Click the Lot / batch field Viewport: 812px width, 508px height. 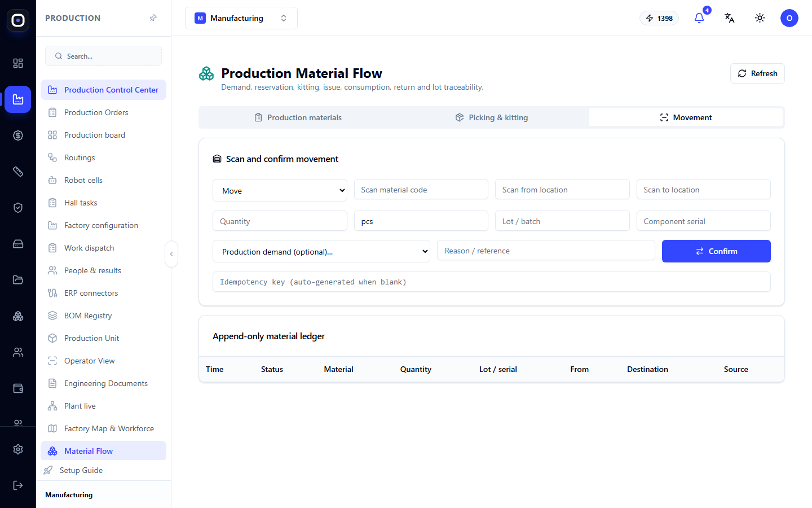click(562, 221)
